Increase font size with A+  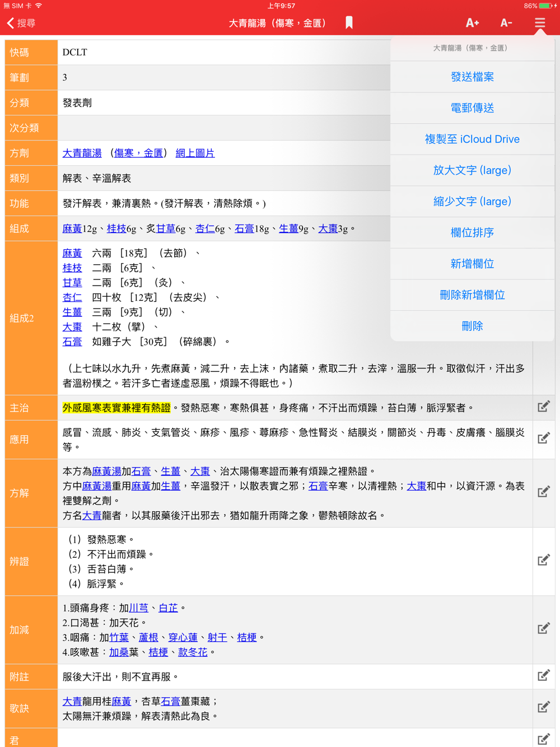(472, 23)
